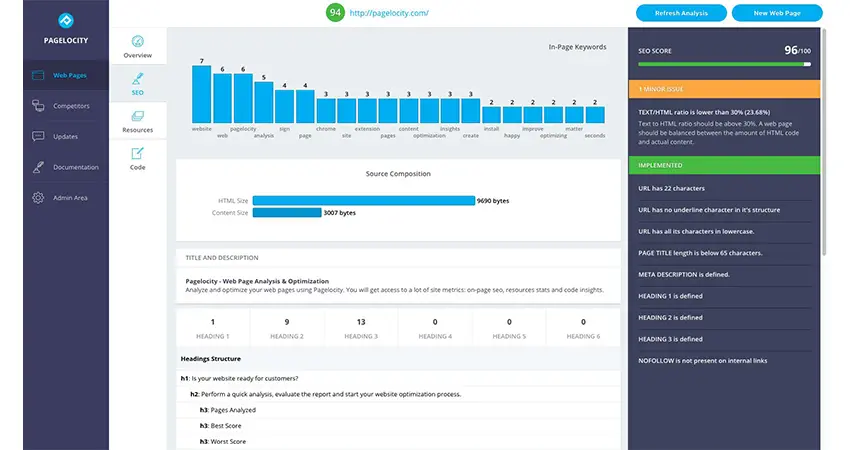Screen dimensions: 850x450
Task: Click the HEADING 4 count cell
Action: point(435,328)
